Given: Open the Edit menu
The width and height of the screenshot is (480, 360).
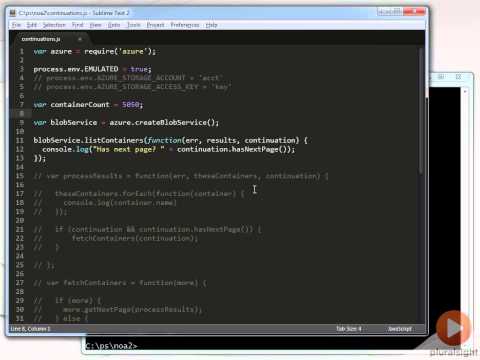Looking at the screenshot, I should 32,25.
